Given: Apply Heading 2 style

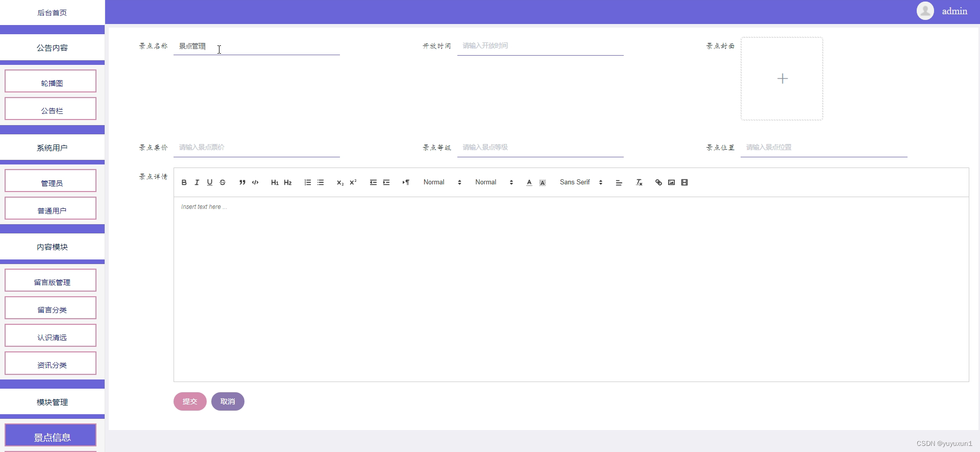Looking at the screenshot, I should point(288,182).
